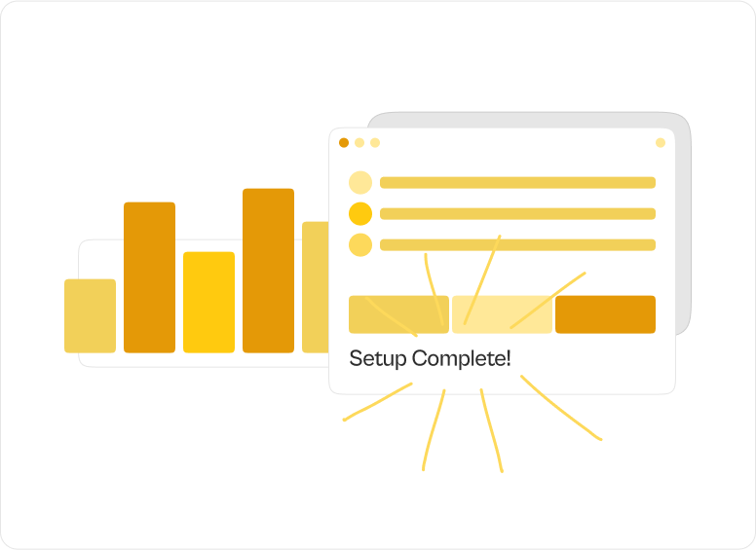
Task: Click the second pale window dot
Action: tap(359, 142)
